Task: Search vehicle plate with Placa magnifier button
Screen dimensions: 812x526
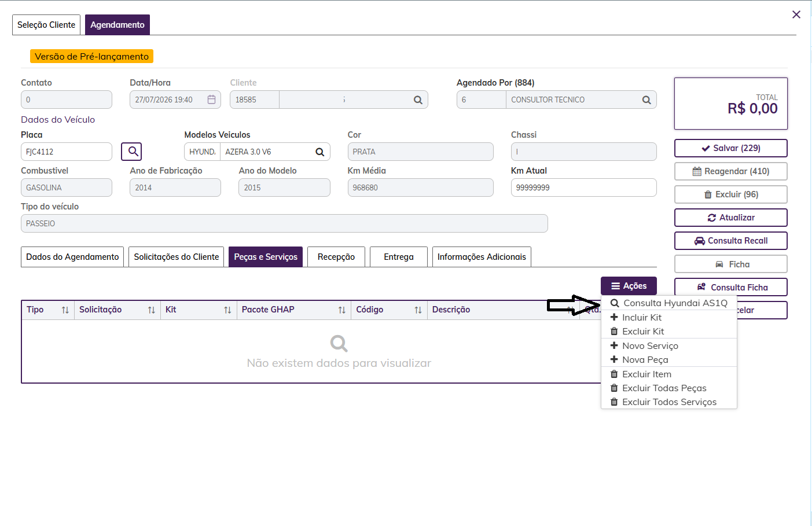Action: pos(131,152)
